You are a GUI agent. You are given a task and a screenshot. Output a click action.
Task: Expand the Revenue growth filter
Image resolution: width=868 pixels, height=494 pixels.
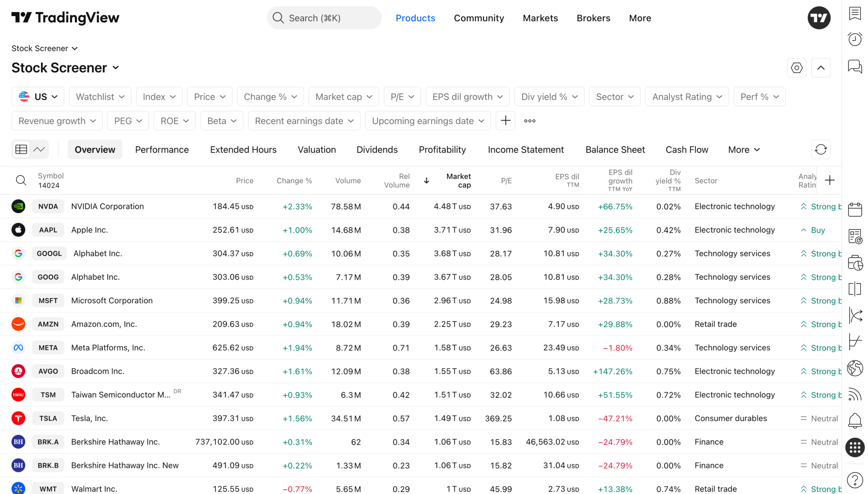[x=57, y=121]
